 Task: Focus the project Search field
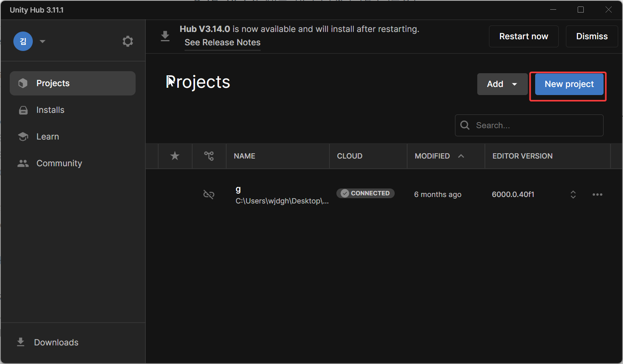click(529, 125)
